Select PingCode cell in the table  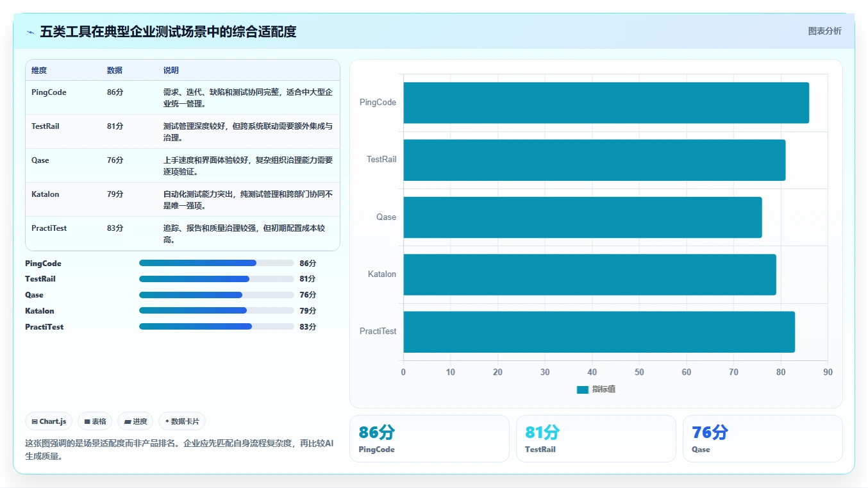click(x=49, y=92)
